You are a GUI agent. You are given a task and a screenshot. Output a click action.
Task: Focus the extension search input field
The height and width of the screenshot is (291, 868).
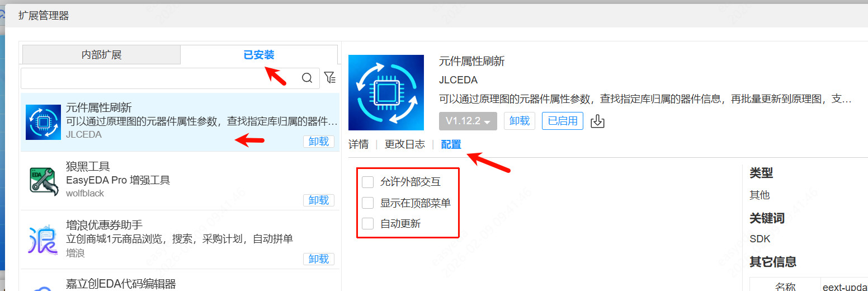pyautogui.click(x=159, y=78)
